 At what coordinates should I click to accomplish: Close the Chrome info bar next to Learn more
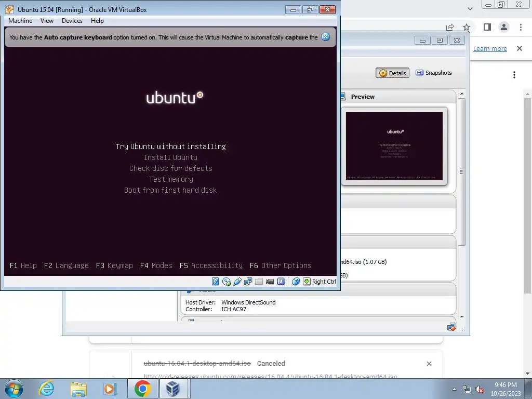(x=520, y=48)
